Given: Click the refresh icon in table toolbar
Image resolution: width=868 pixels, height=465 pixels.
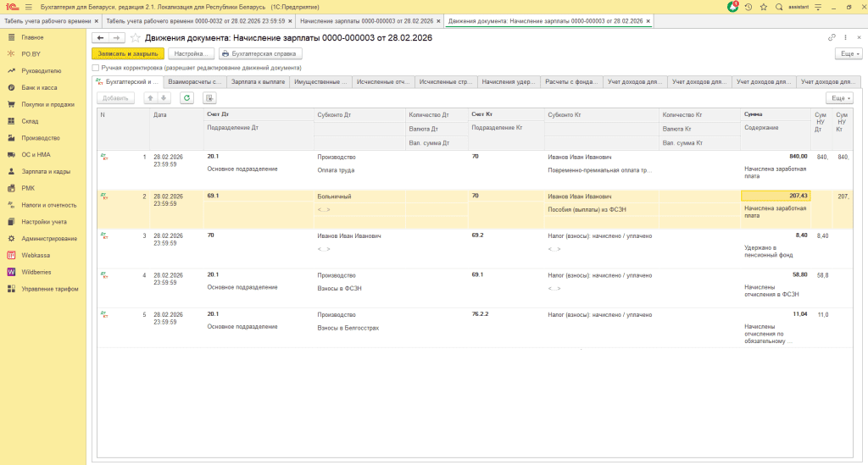Looking at the screenshot, I should pos(186,98).
